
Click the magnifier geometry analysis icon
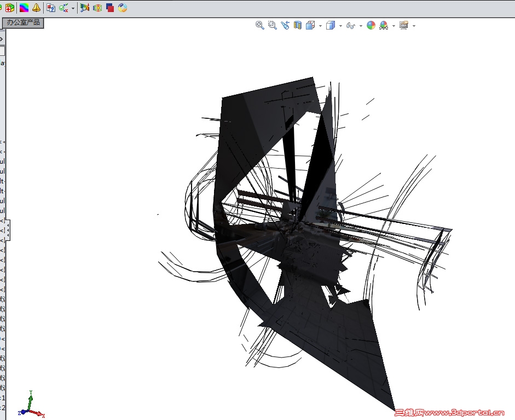click(x=85, y=8)
